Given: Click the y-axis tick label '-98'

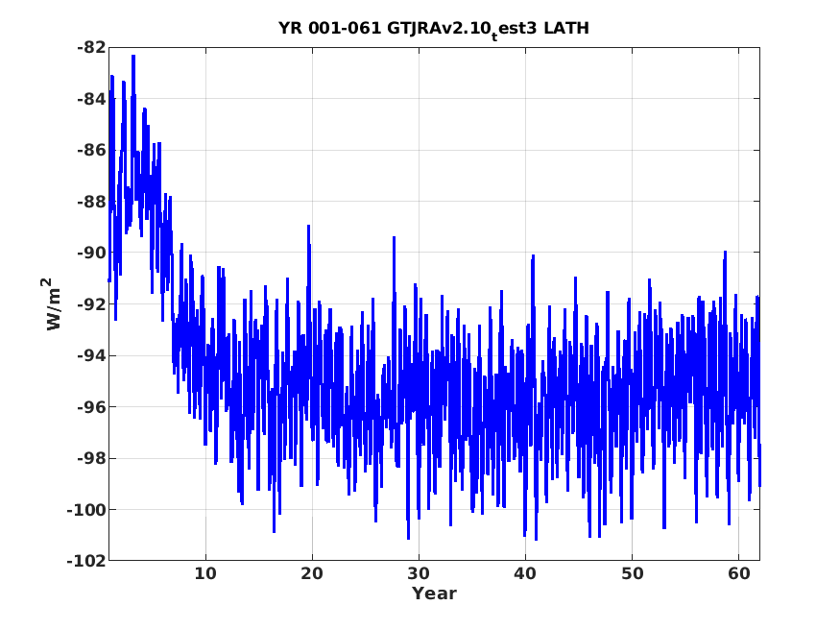Looking at the screenshot, I should coord(91,458).
